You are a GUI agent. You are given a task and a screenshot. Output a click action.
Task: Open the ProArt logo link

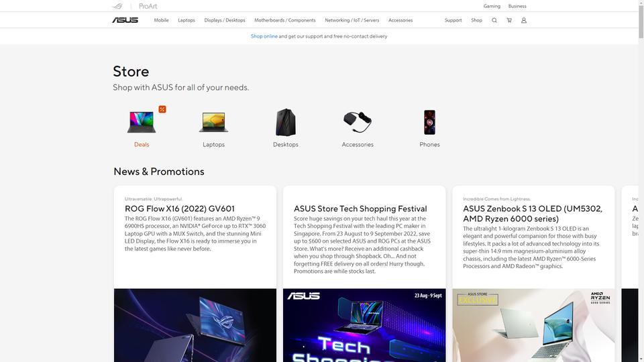pos(148,6)
